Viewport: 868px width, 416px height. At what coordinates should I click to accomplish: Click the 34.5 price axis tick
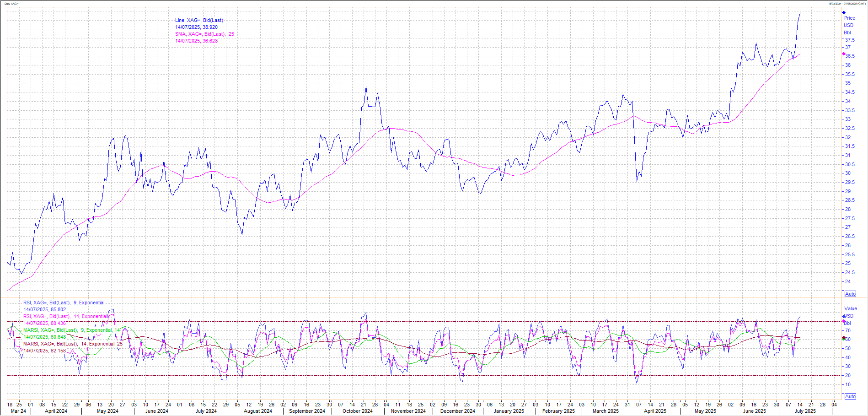point(850,92)
